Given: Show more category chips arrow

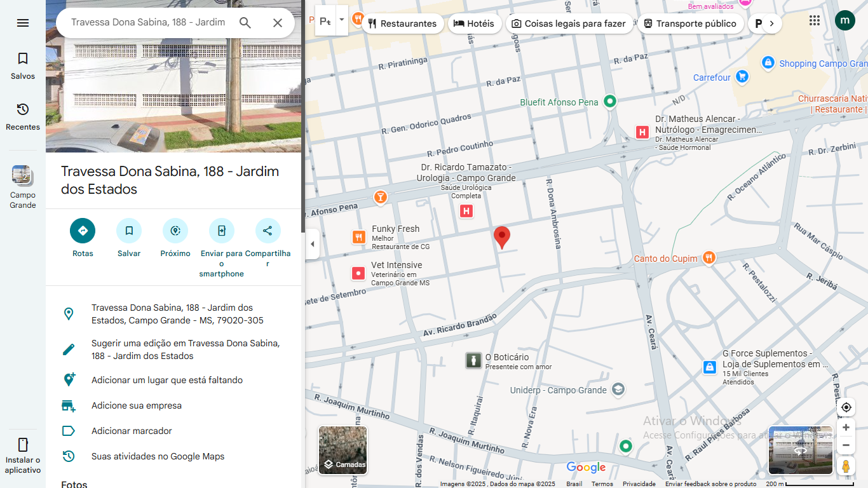Looking at the screenshot, I should click(771, 24).
